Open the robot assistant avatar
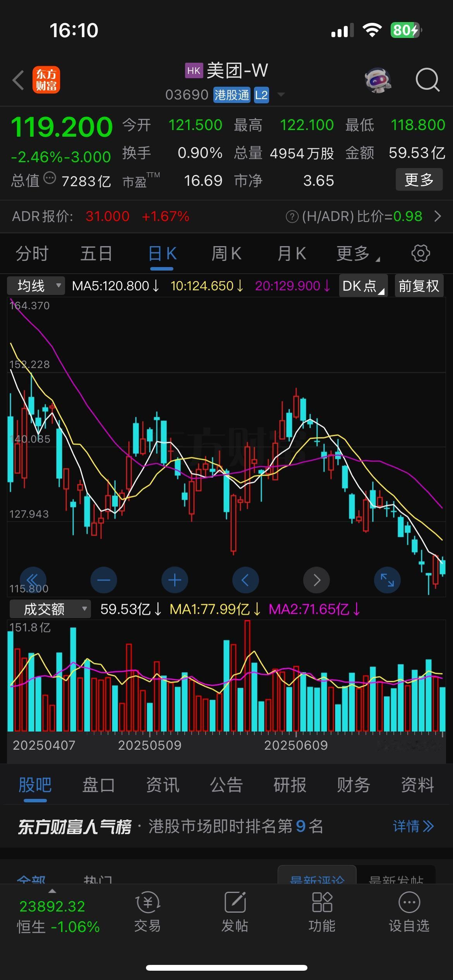This screenshot has height=980, width=453. tap(378, 80)
